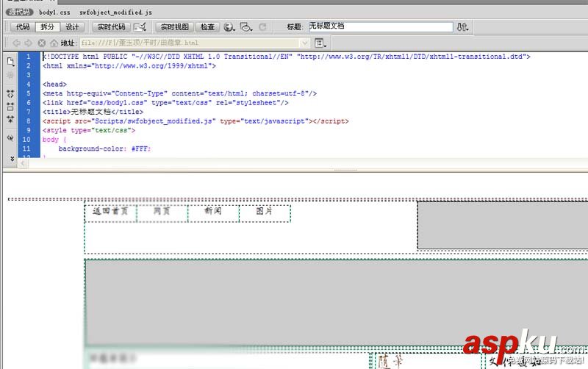
Task: Switch to 拆分 (Split) view
Action: (47, 27)
